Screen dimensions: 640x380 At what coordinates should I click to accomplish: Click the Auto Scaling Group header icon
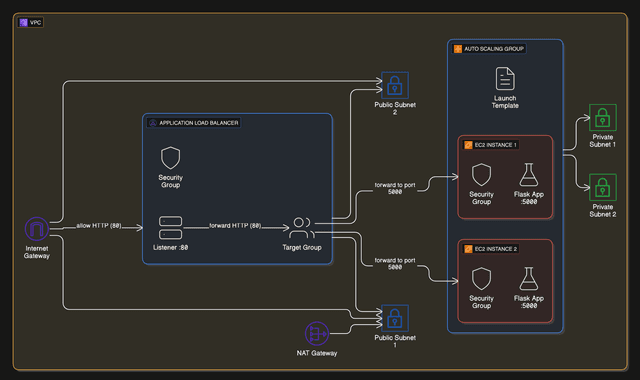pos(458,49)
